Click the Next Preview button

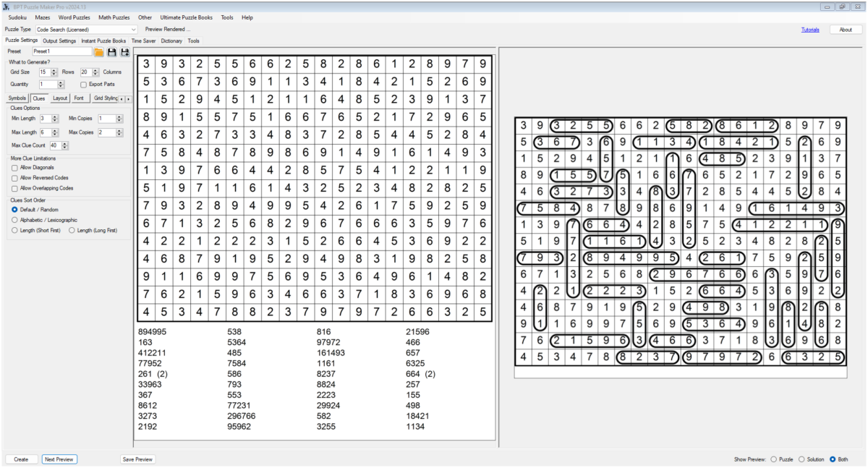[x=59, y=459]
